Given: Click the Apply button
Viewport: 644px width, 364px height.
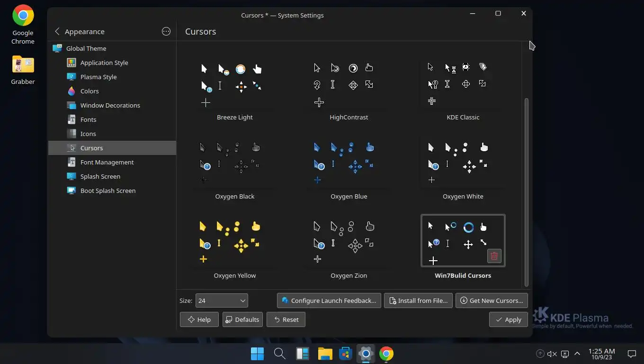Looking at the screenshot, I should coord(508,319).
